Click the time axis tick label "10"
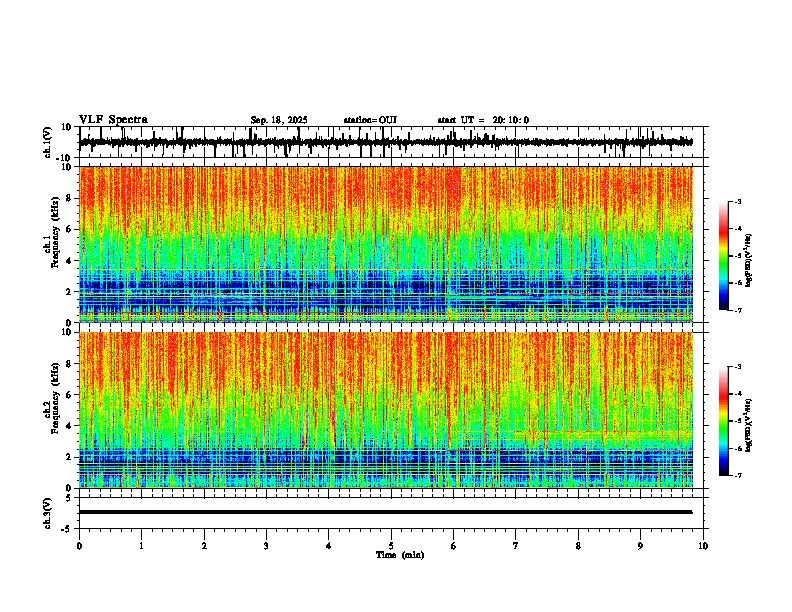Viewport: 792px width, 612px height. (703, 546)
